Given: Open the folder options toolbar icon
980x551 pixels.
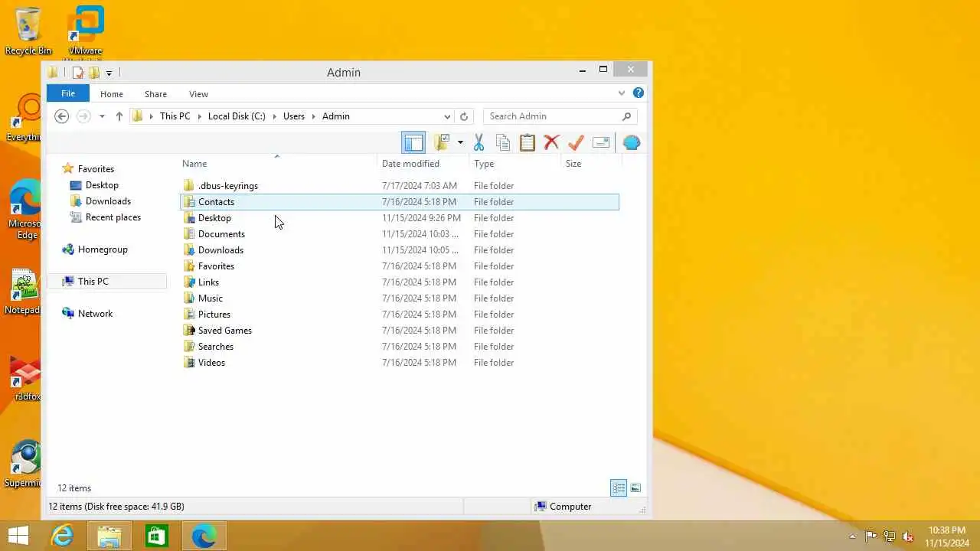Looking at the screenshot, I should click(x=442, y=142).
